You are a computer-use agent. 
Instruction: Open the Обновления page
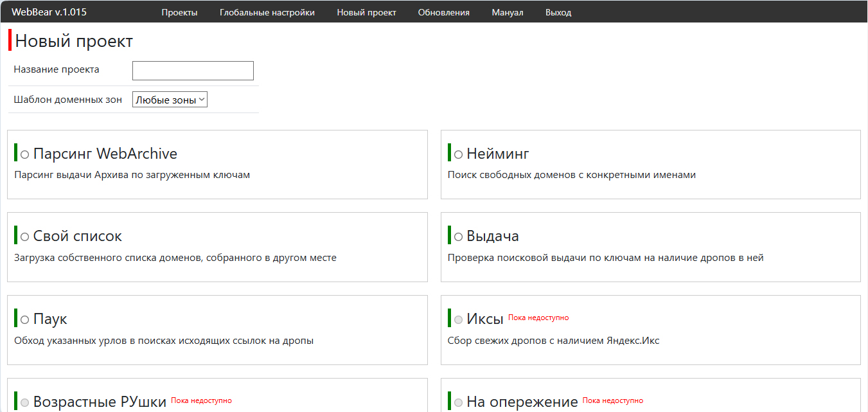443,12
